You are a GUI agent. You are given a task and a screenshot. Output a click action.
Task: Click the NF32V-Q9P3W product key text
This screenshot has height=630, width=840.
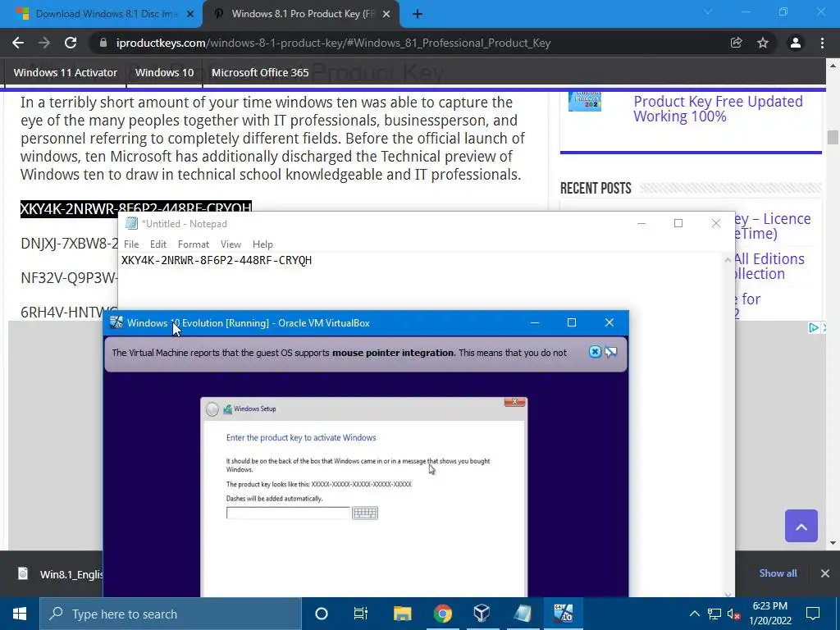tap(69, 278)
